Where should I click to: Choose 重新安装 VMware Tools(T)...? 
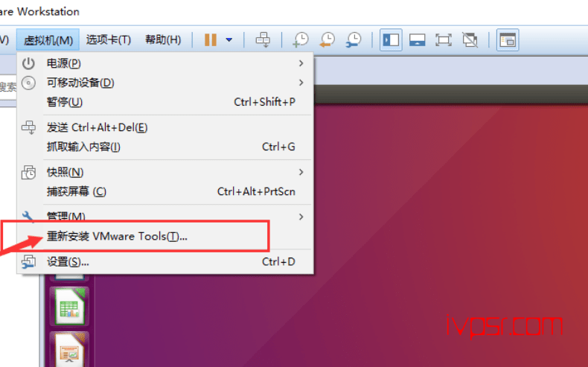coord(165,236)
